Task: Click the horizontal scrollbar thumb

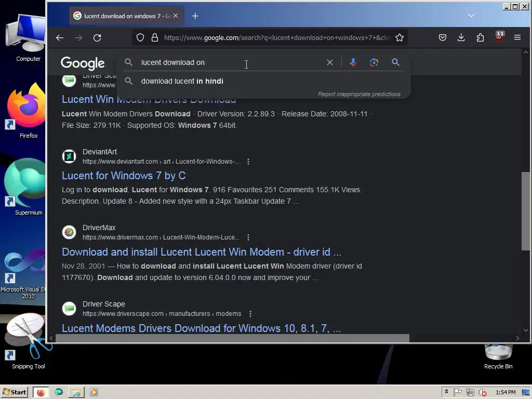Action: tap(232, 338)
